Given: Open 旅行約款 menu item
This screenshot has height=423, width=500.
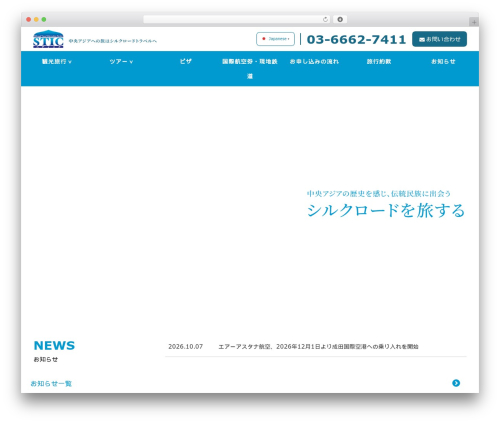Looking at the screenshot, I should point(379,62).
